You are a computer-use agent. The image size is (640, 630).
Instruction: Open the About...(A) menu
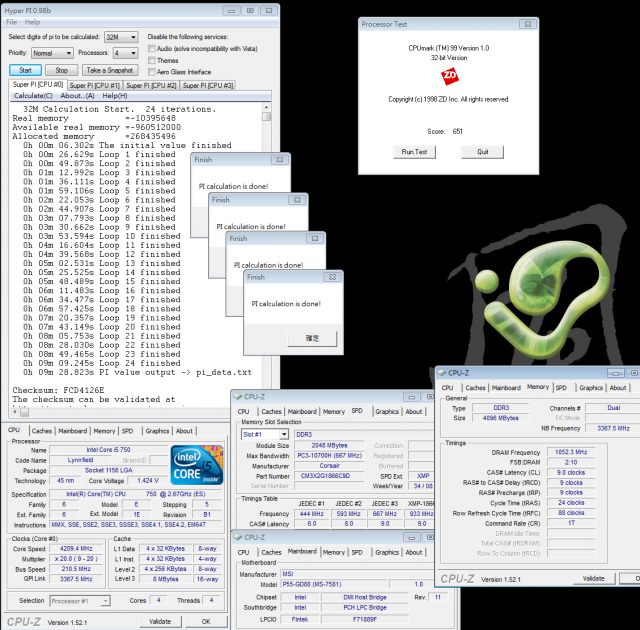click(x=77, y=95)
